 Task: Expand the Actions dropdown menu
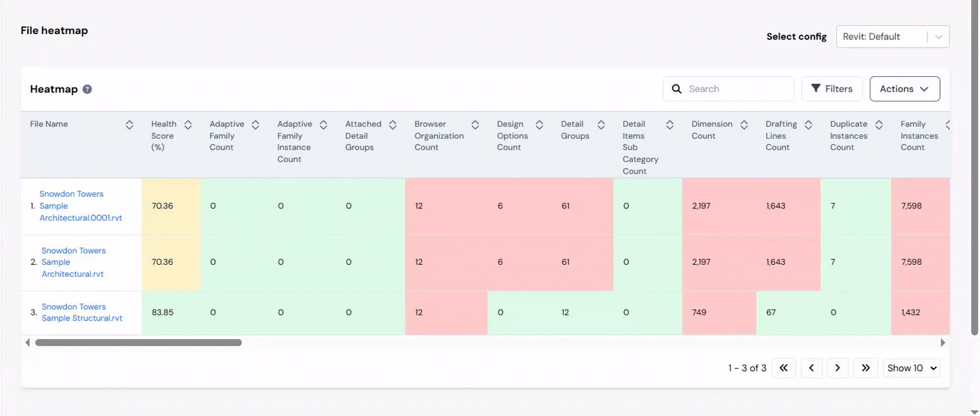[x=904, y=89]
